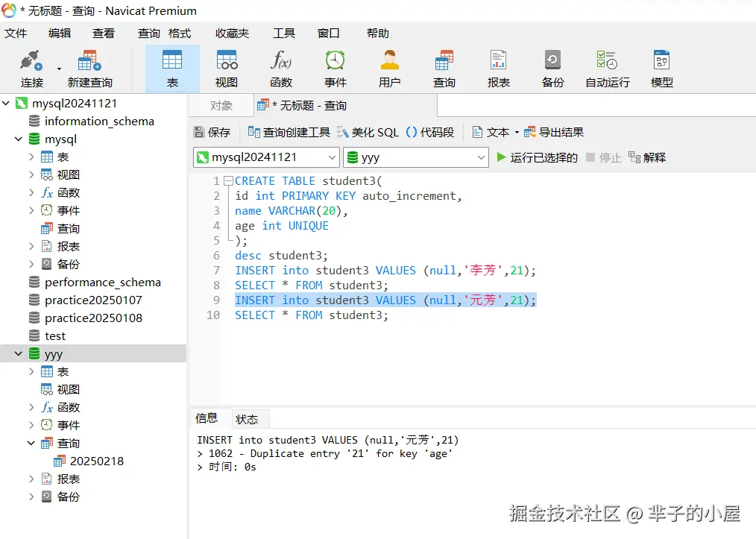Open the 自动运行 automation toolbar icon
The height and width of the screenshot is (539, 756).
point(608,69)
